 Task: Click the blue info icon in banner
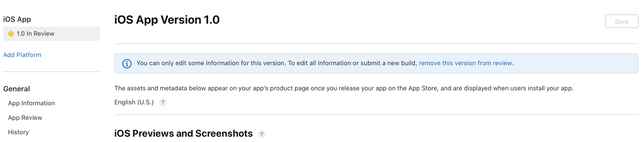[127, 64]
